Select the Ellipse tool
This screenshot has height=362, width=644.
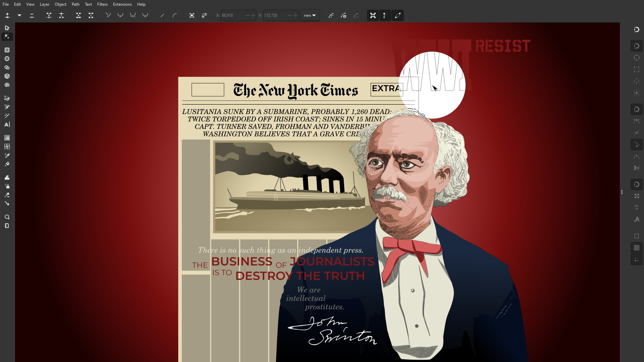click(7, 59)
